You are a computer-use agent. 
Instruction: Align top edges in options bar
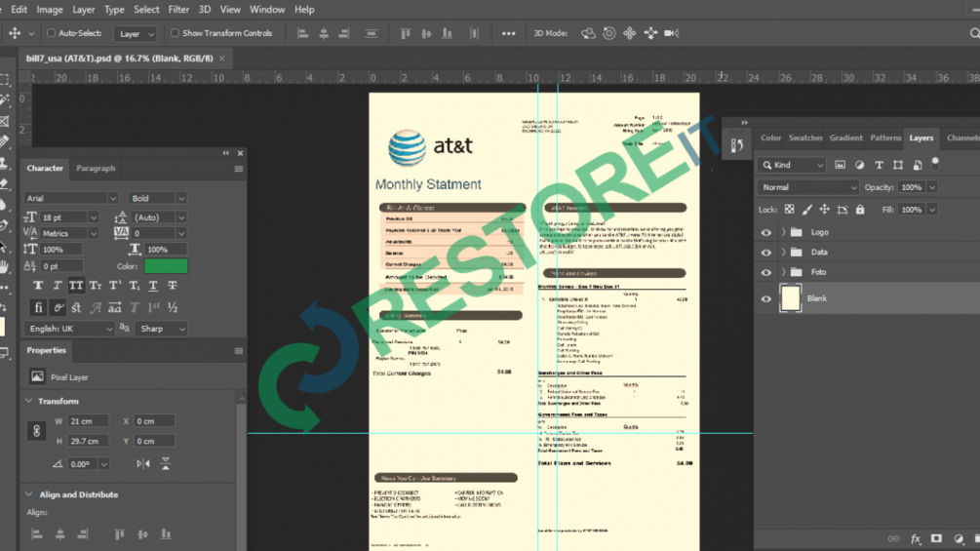(x=406, y=33)
